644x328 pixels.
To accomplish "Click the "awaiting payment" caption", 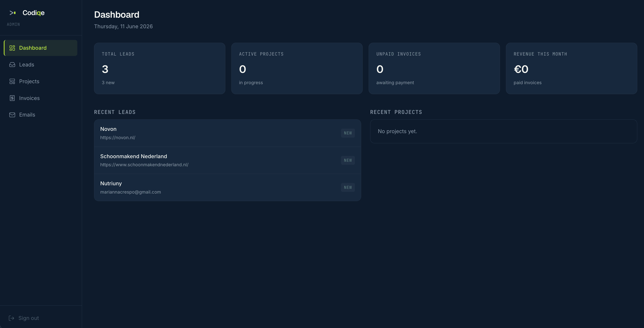I will point(395,82).
